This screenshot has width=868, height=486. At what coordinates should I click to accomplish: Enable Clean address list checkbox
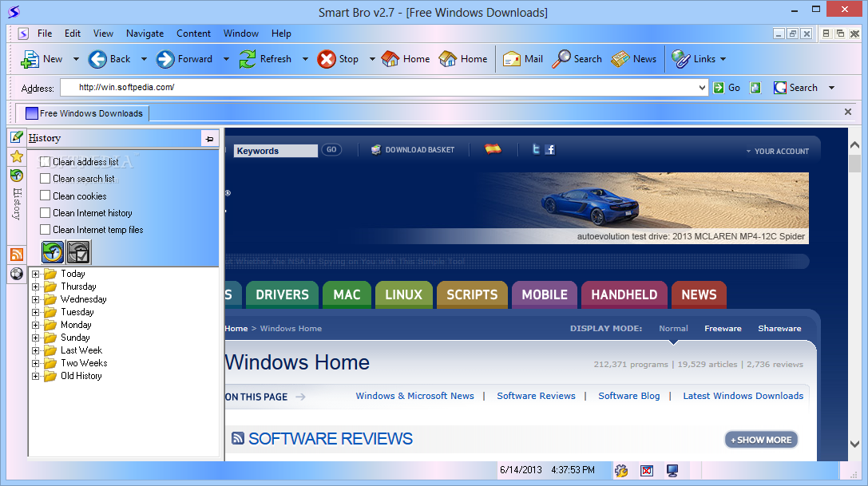pos(46,162)
